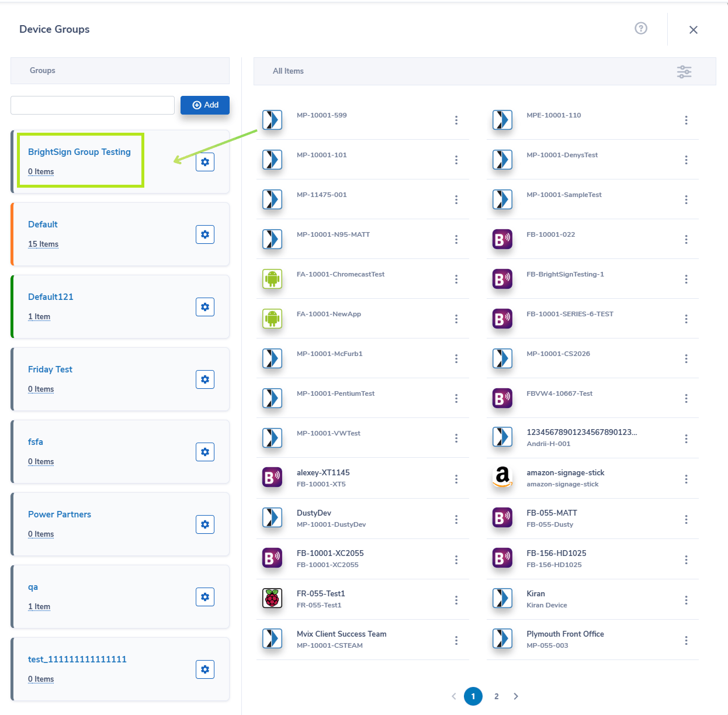This screenshot has height=715, width=728.
Task: Open the three-dot menu for MPE-10001-110
Action: coord(686,120)
